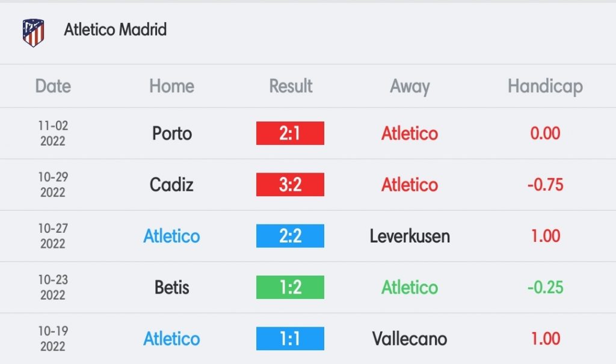This screenshot has width=616, height=364.
Task: Select the Result column header
Action: coord(291,86)
